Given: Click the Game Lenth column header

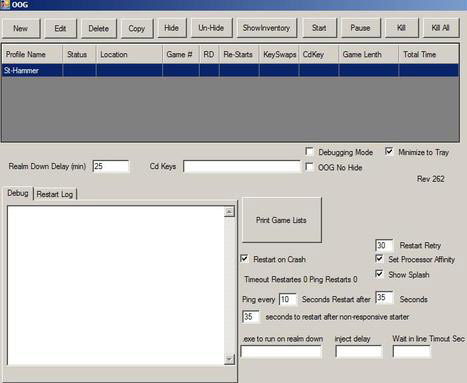Looking at the screenshot, I should 369,54.
